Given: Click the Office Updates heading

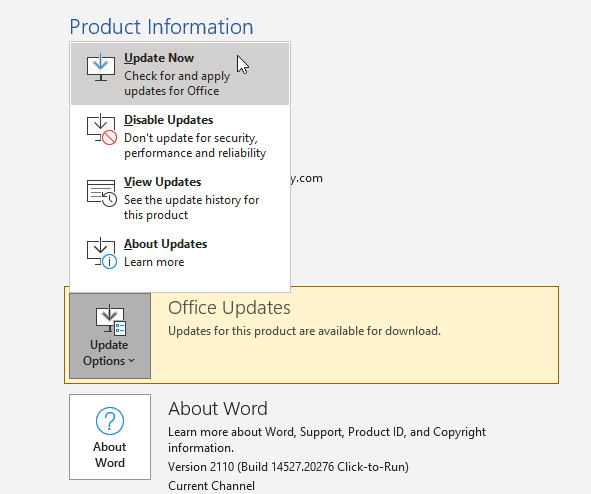Looking at the screenshot, I should pos(229,308).
